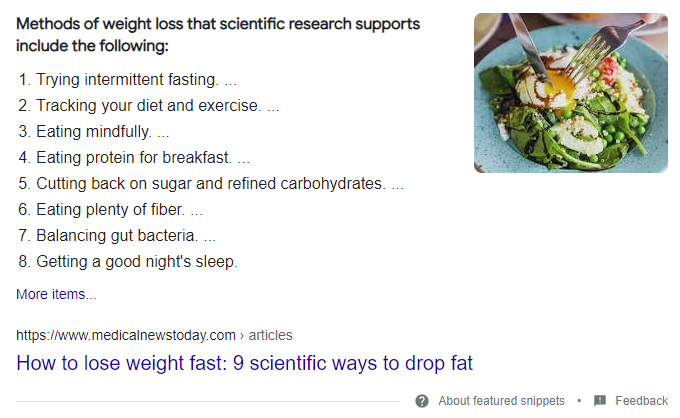Click the "articles" breadcrumb segment
The width and height of the screenshot is (680, 418).
(x=270, y=335)
